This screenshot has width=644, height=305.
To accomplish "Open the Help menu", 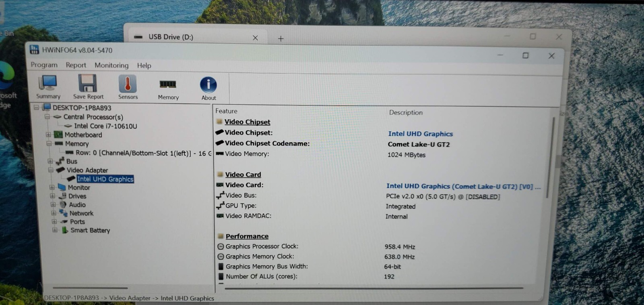I will (x=144, y=65).
